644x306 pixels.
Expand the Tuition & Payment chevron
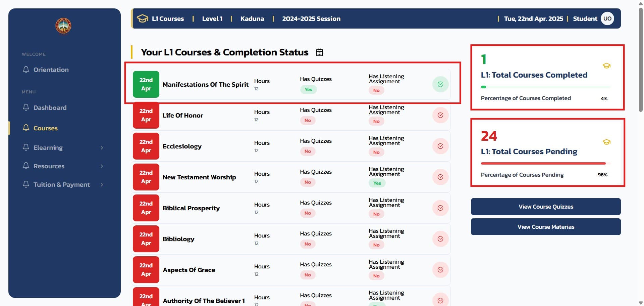pos(102,185)
